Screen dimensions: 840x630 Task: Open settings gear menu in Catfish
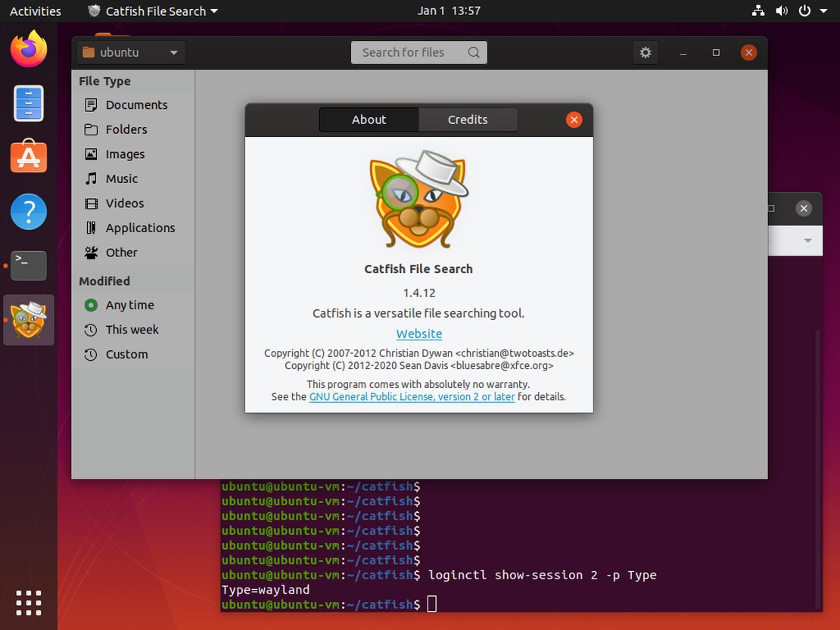645,52
